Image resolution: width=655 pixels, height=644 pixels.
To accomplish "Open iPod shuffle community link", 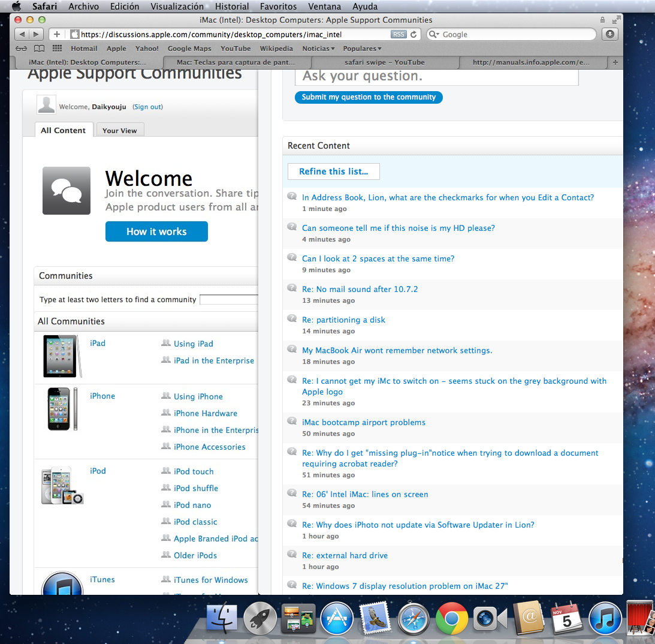I will (196, 488).
